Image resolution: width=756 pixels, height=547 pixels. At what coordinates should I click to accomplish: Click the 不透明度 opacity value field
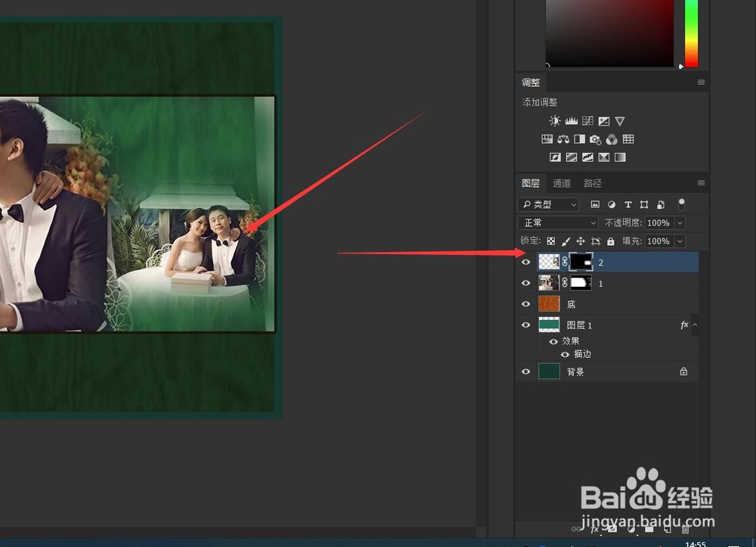click(x=659, y=223)
